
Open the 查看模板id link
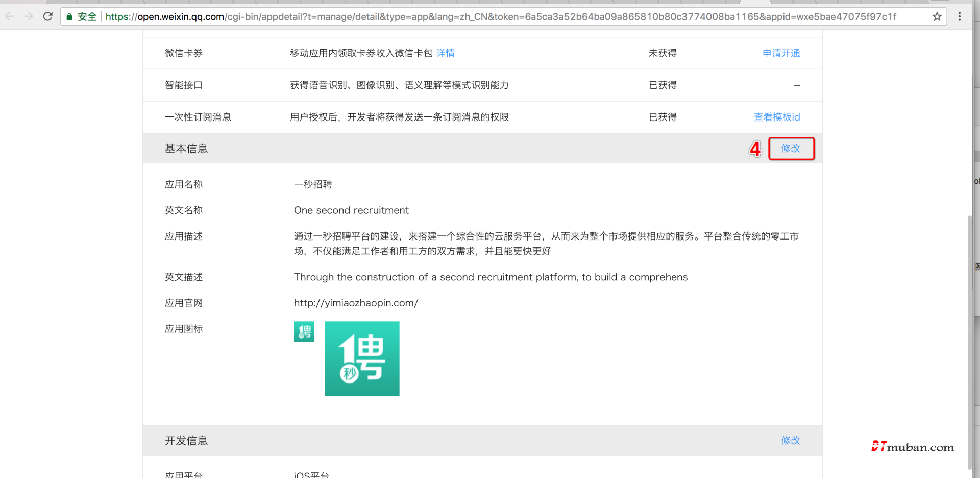776,117
